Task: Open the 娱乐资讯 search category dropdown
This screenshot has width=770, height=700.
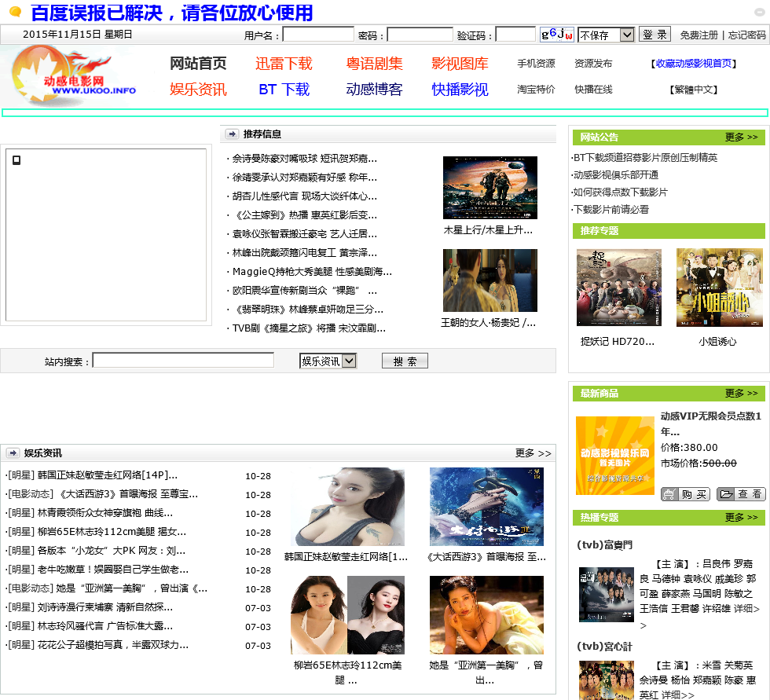Action: [328, 361]
